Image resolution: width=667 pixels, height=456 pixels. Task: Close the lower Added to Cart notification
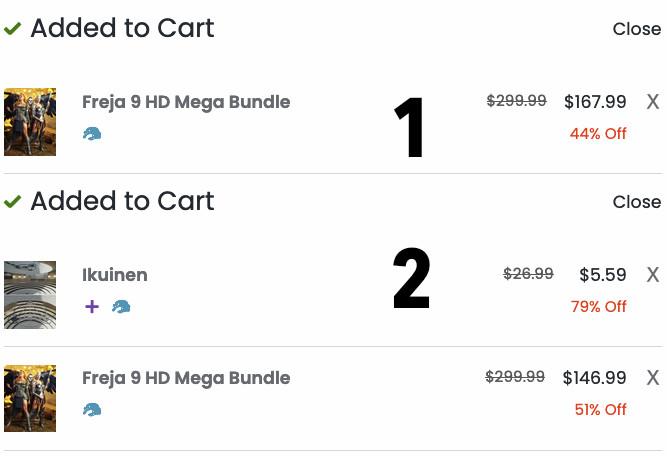tap(636, 202)
